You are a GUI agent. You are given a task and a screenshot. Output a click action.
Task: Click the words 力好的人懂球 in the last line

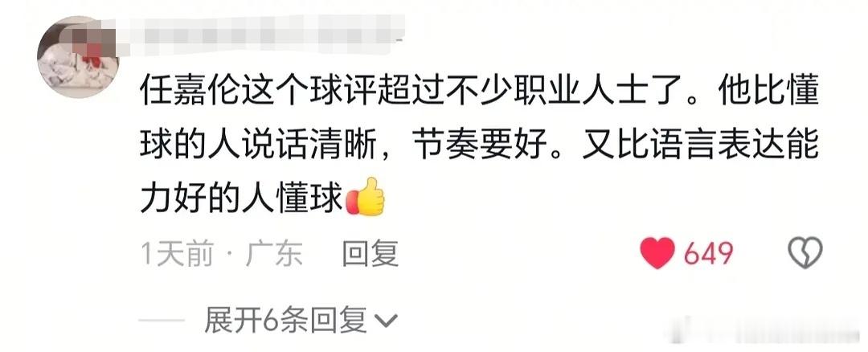point(242,199)
